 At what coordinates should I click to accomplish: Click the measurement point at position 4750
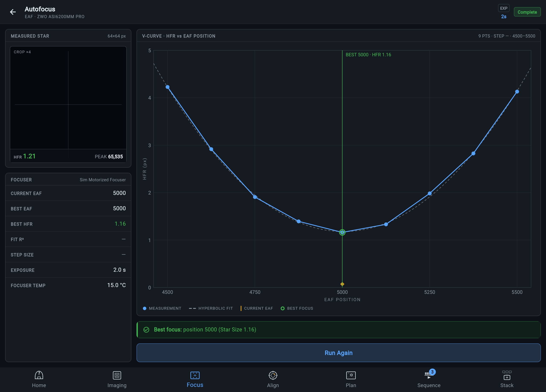pos(255,197)
